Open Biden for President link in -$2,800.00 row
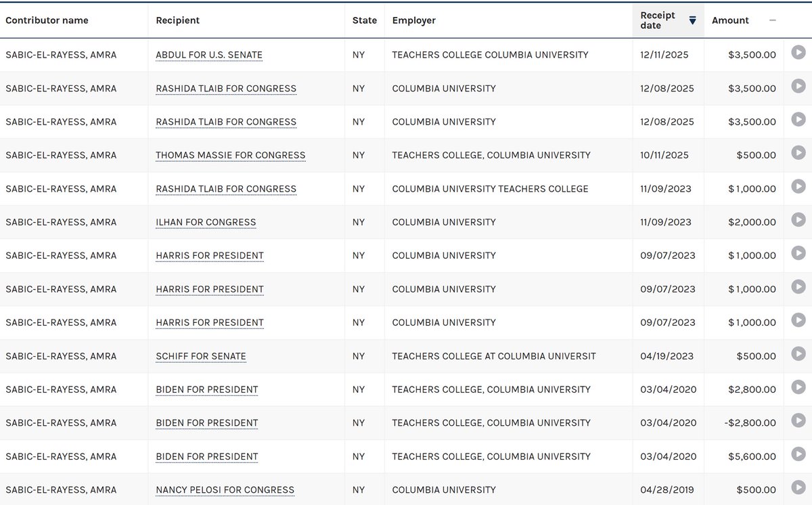Viewport: 812px width, 505px height. pyautogui.click(x=207, y=423)
